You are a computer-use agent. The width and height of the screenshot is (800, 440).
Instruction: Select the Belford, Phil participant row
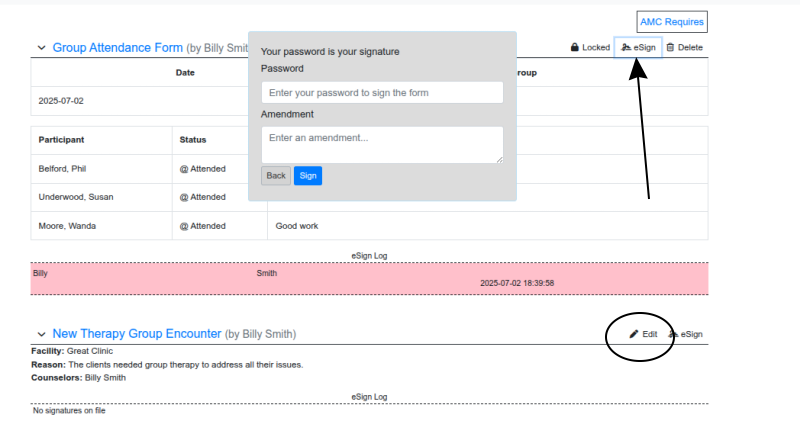pos(369,169)
